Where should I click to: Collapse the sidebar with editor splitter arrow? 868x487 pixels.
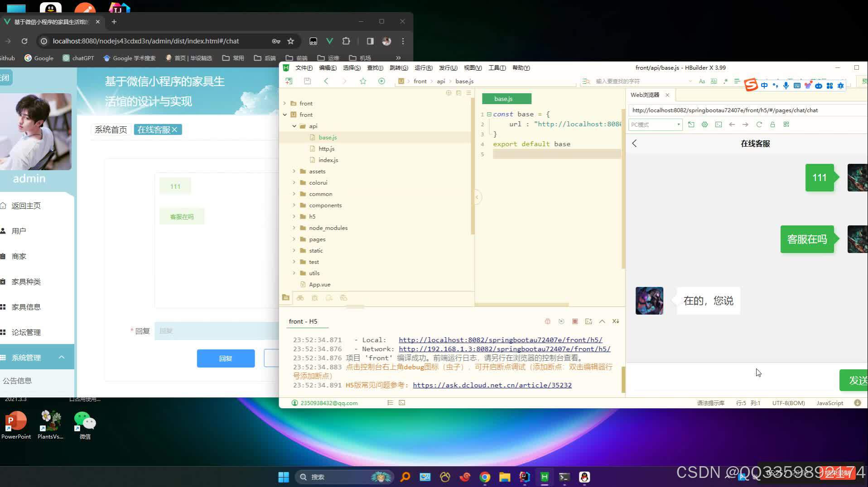(477, 197)
